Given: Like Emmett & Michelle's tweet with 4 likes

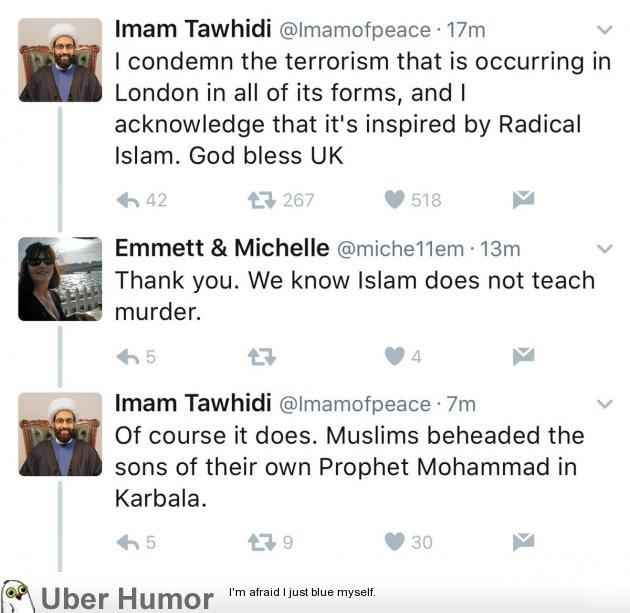Looking at the screenshot, I should (x=394, y=356).
